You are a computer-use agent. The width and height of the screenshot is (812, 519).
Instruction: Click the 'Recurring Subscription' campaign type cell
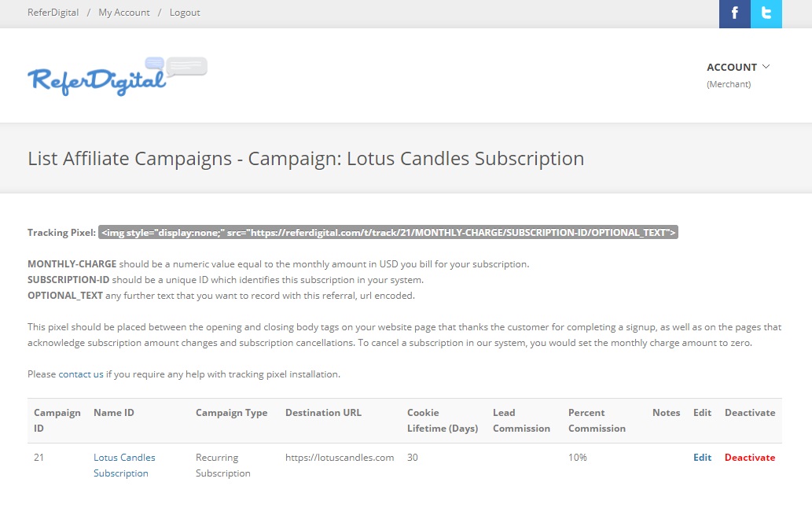223,465
